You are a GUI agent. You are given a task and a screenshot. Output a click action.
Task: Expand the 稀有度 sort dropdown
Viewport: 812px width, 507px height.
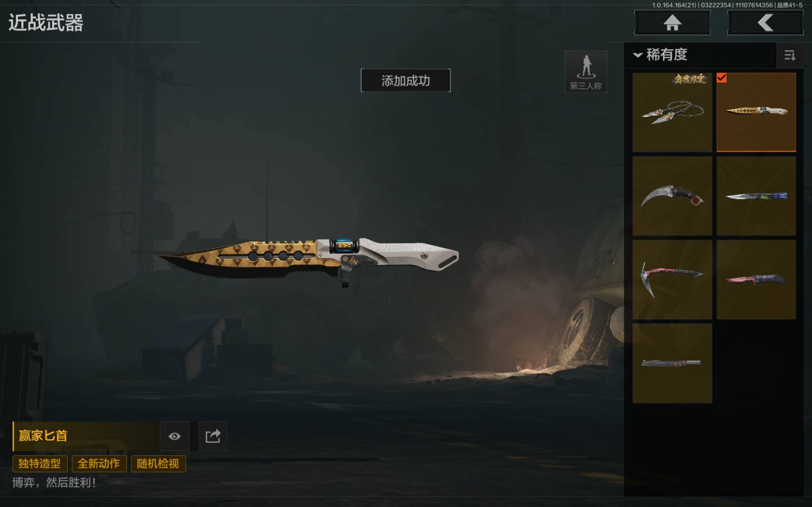(x=660, y=55)
